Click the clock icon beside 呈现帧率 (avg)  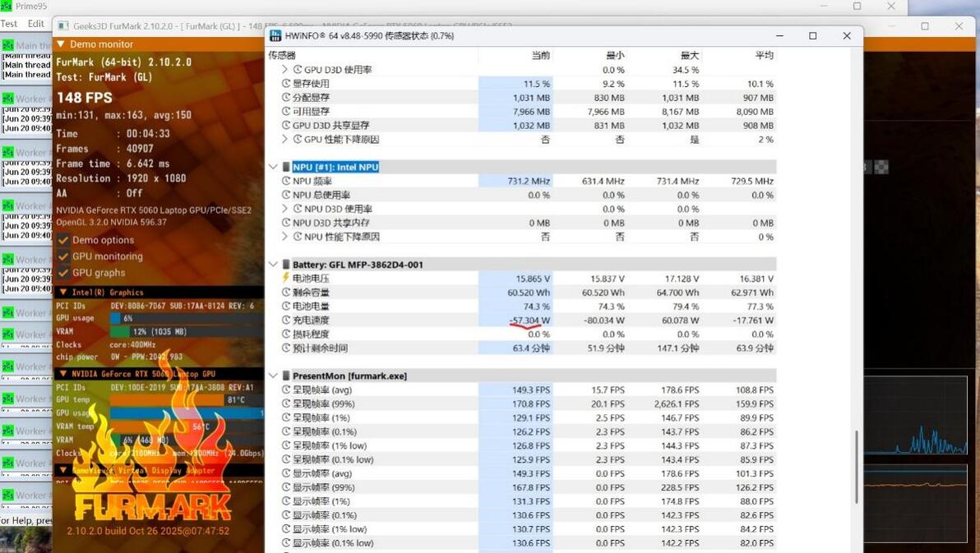click(x=286, y=390)
